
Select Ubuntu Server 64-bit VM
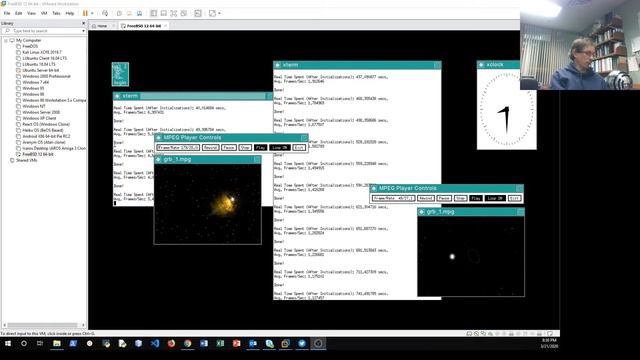tap(40, 70)
